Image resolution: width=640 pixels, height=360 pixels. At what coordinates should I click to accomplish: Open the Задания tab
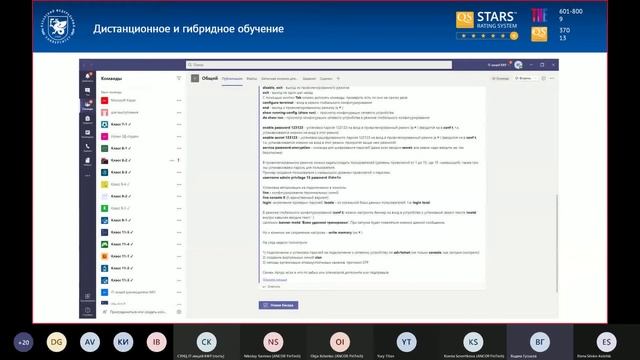[309, 78]
